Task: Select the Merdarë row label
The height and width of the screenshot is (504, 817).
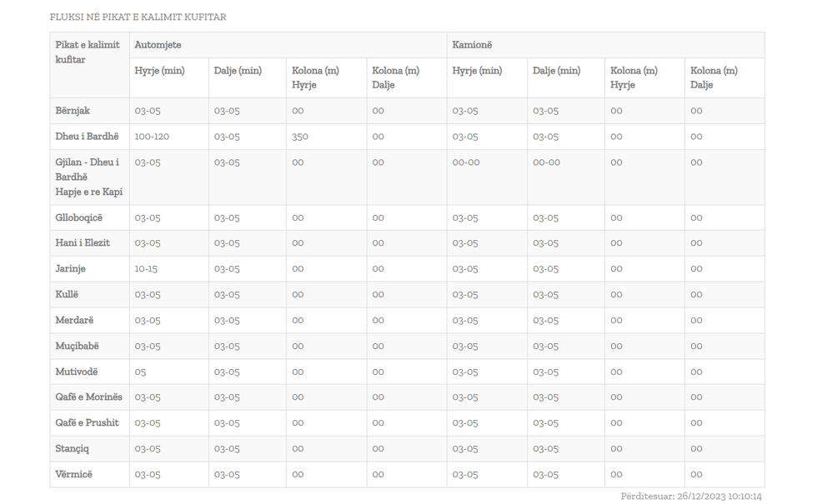Action: pyautogui.click(x=74, y=321)
